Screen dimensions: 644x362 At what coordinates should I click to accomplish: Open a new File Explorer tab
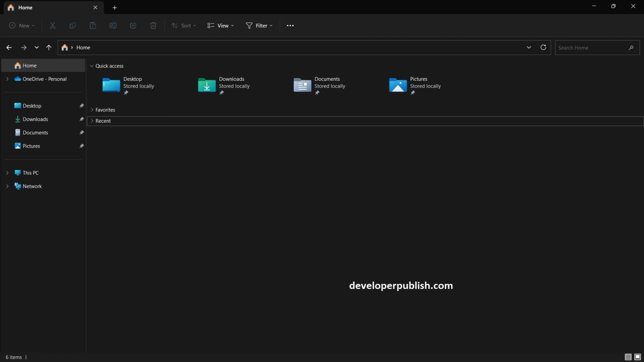[x=115, y=8]
